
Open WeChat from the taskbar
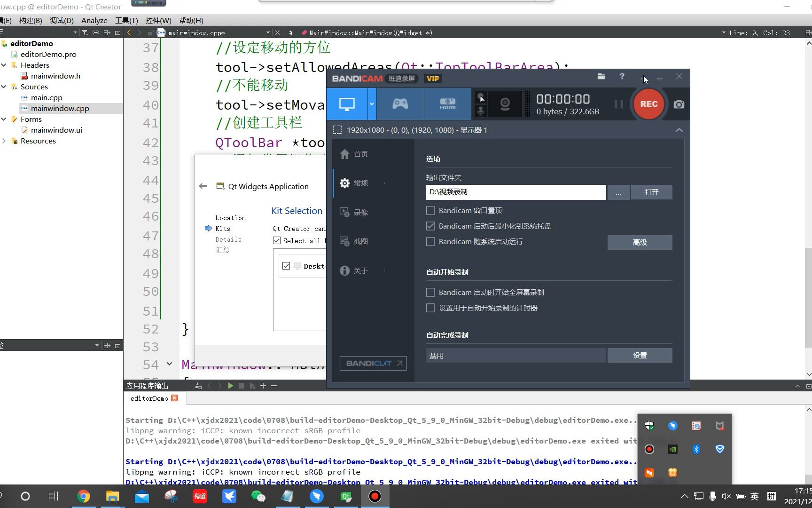coord(258,496)
